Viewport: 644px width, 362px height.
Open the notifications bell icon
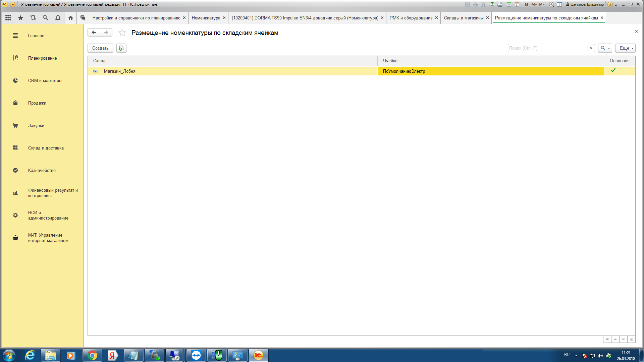58,18
